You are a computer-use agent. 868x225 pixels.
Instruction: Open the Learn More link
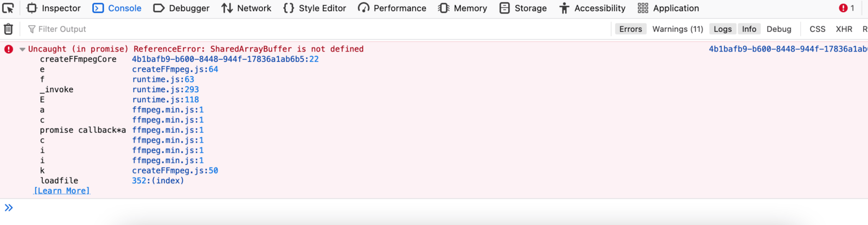coord(62,191)
